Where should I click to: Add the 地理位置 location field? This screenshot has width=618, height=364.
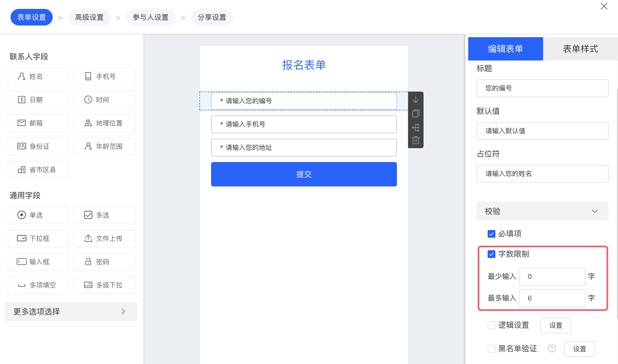click(x=105, y=123)
